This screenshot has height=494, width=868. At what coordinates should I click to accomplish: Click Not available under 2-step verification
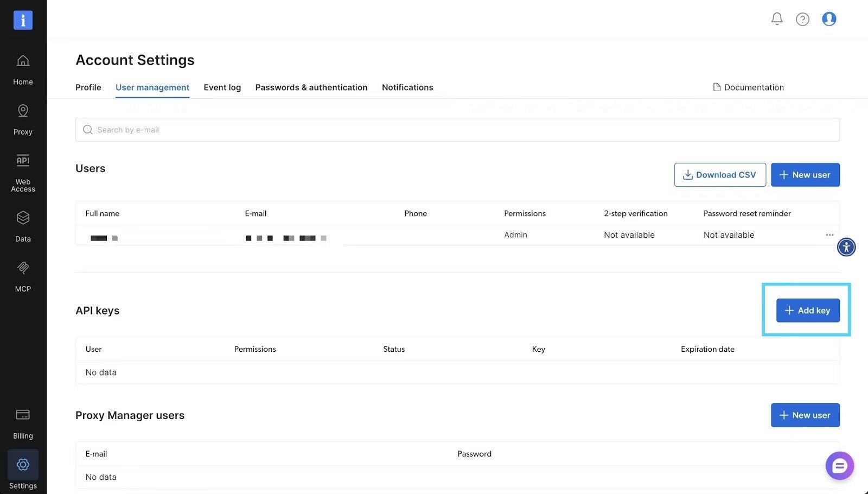(x=629, y=235)
